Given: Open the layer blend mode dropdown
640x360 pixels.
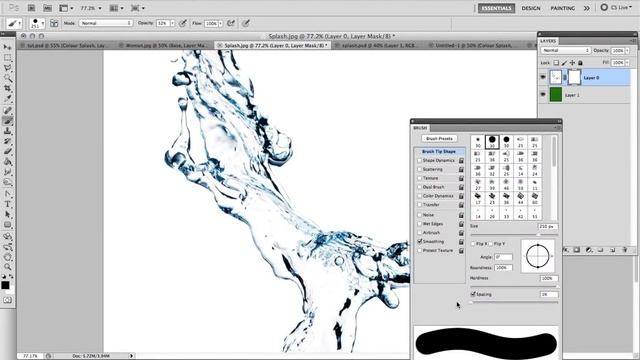Looking at the screenshot, I should [x=566, y=51].
